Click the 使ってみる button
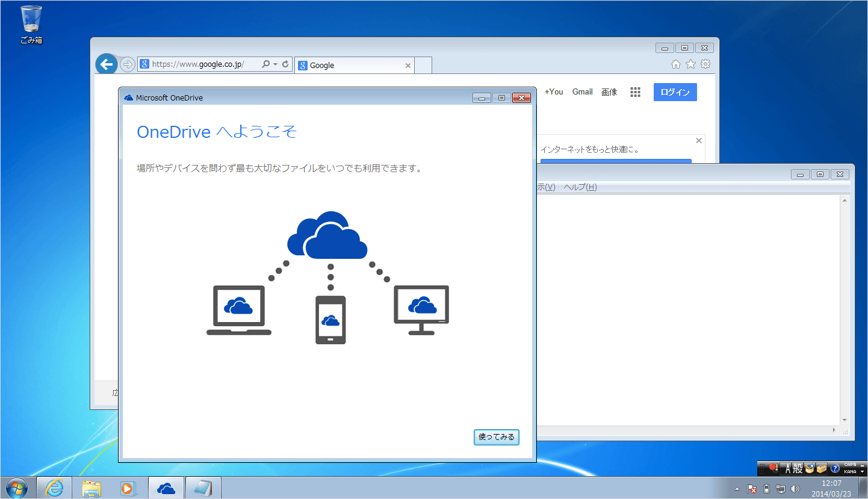 pyautogui.click(x=496, y=437)
